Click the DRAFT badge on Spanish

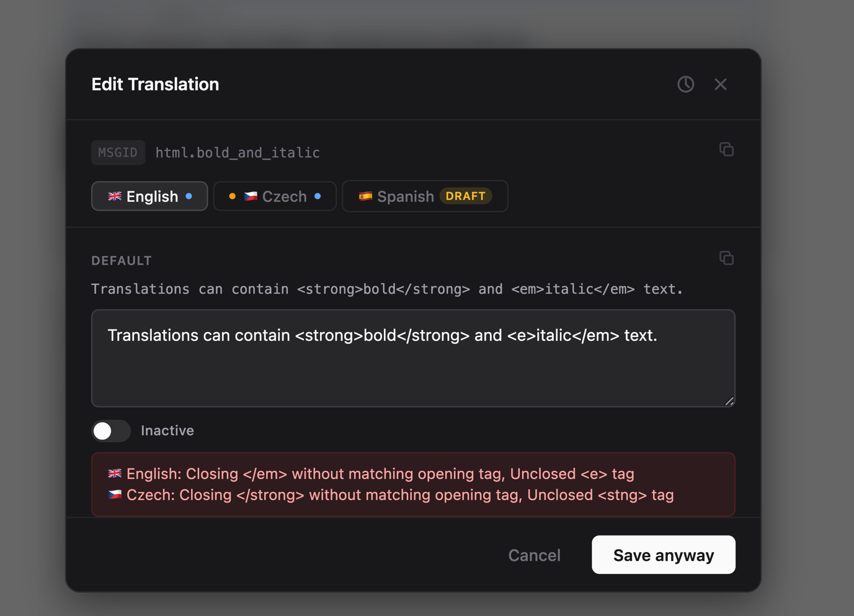(x=466, y=196)
